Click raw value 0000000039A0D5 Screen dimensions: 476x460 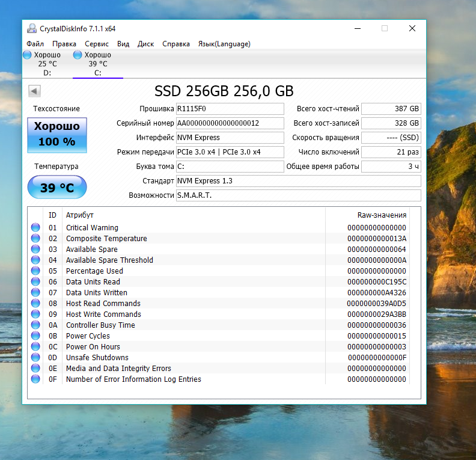tap(376, 303)
